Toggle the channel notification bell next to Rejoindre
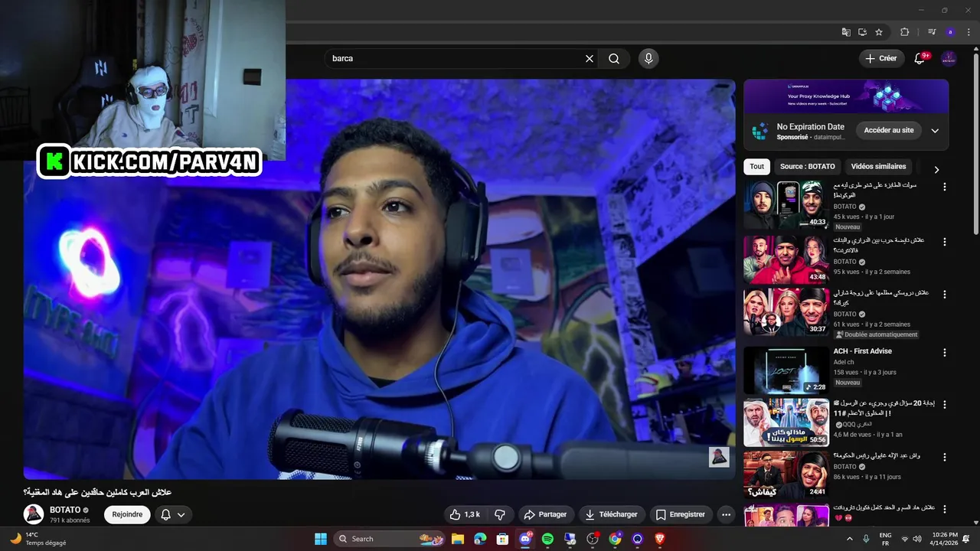Viewport: 980px width, 551px height. (x=165, y=514)
